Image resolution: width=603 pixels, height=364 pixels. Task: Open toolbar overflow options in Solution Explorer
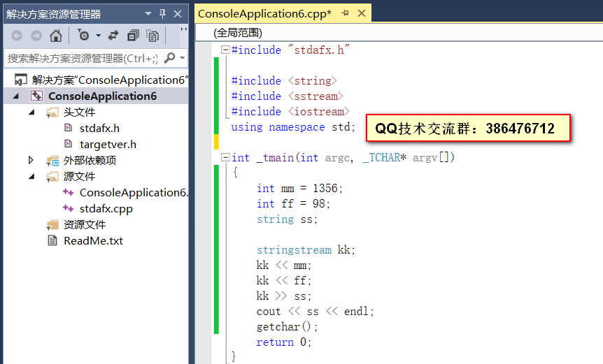click(184, 29)
